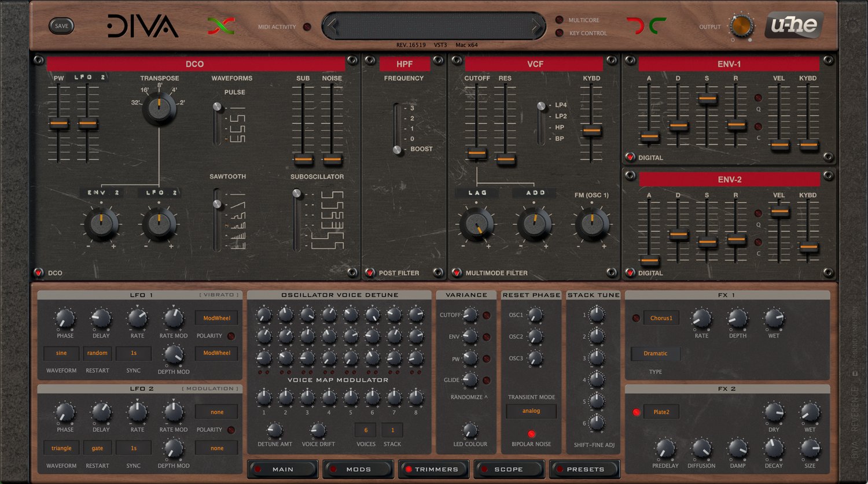
Task: Click the VOICES count field
Action: [366, 430]
